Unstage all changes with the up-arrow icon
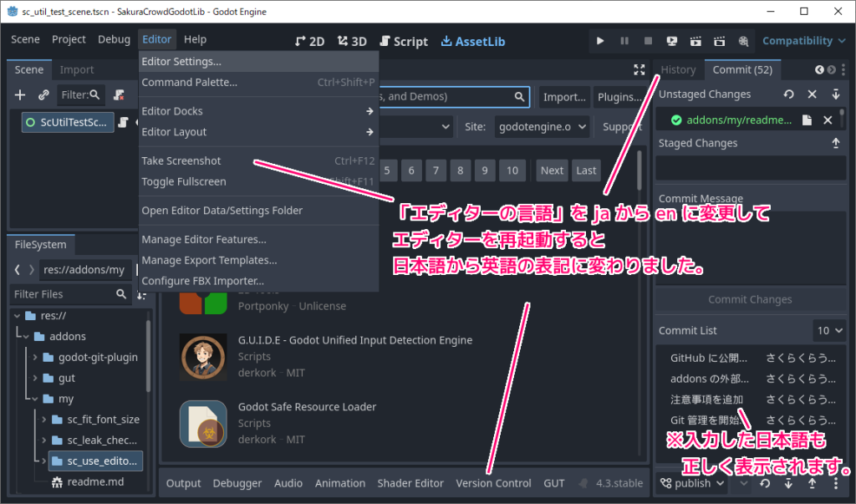The width and height of the screenshot is (856, 504). click(836, 143)
